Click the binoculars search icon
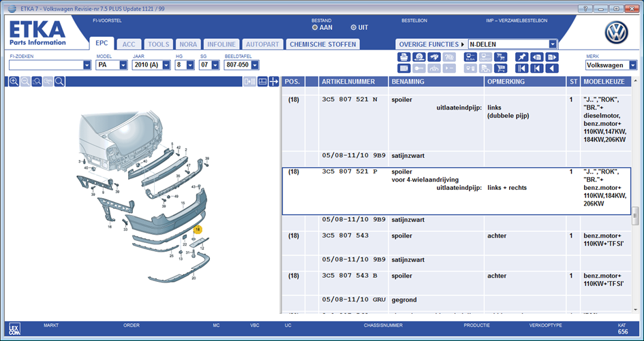The image size is (644, 341). coord(433,57)
